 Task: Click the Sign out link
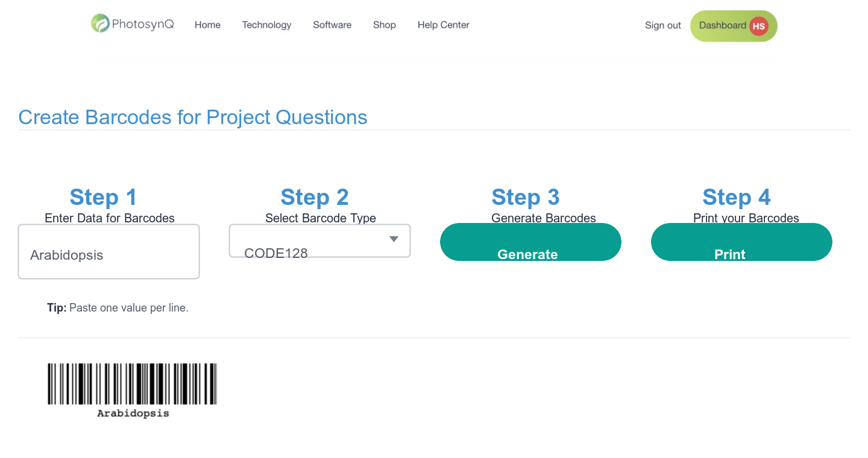click(x=663, y=25)
